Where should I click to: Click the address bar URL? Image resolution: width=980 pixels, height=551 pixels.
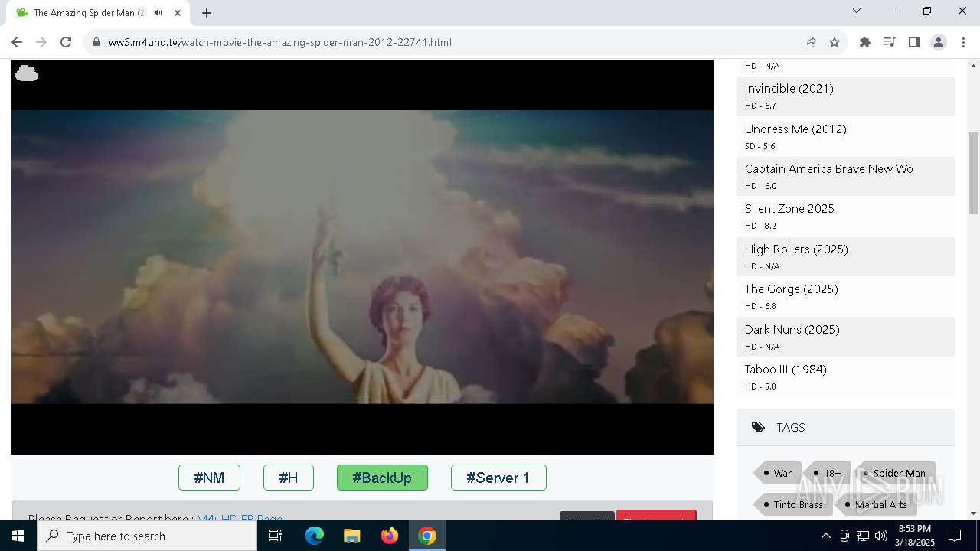(280, 42)
